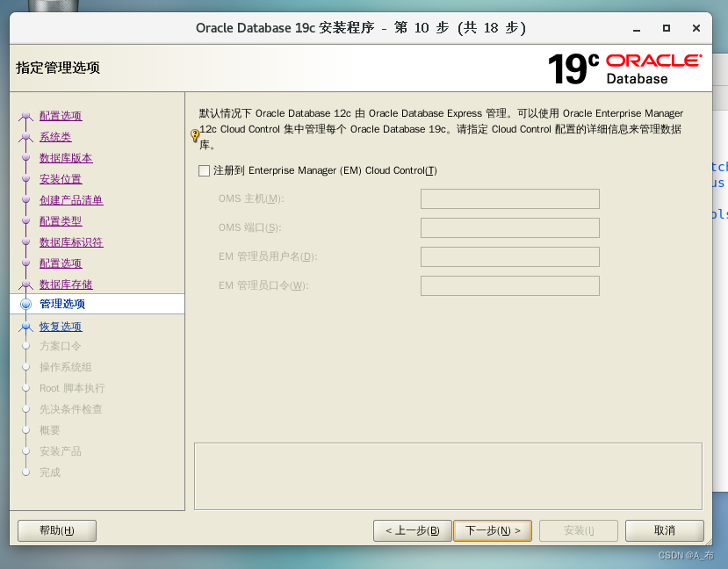Click the lightbulb hint icon

tap(195, 135)
